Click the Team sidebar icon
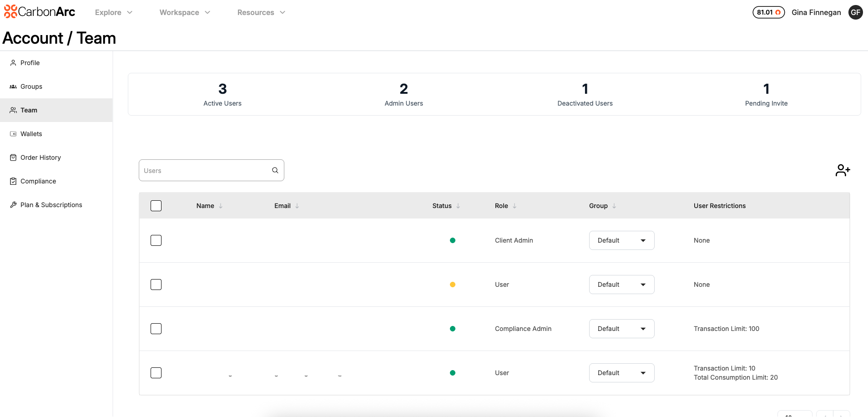 click(x=13, y=110)
